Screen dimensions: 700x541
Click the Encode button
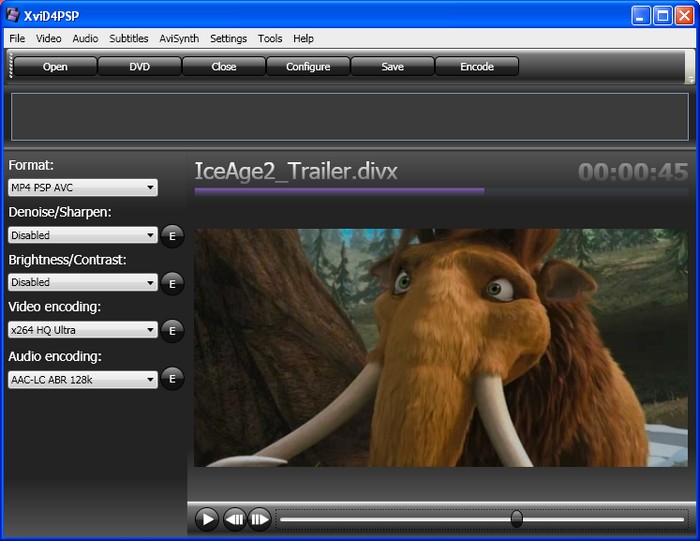coord(477,67)
